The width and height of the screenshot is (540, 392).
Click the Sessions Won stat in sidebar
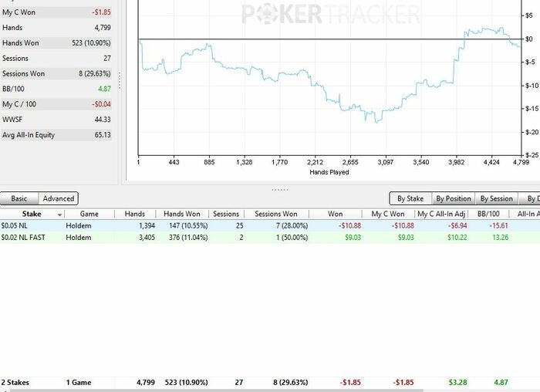tap(56, 74)
